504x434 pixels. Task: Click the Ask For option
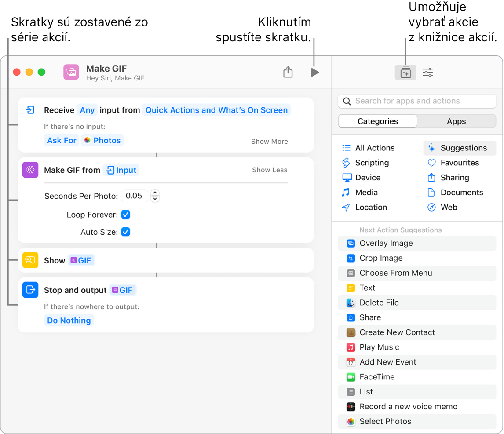(62, 141)
